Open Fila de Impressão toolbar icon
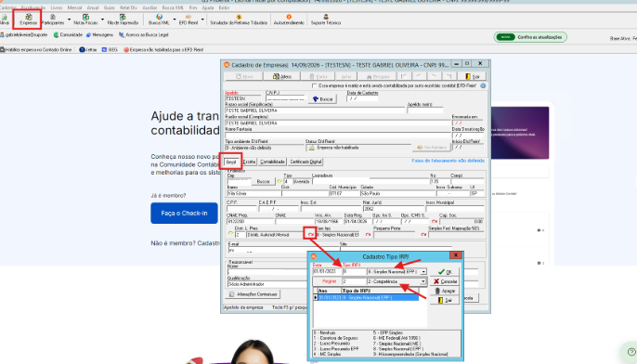This screenshot has width=637, height=364. 123,19
